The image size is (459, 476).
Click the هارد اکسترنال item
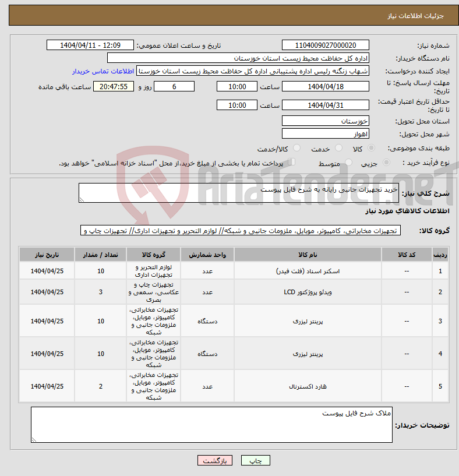[x=308, y=386]
